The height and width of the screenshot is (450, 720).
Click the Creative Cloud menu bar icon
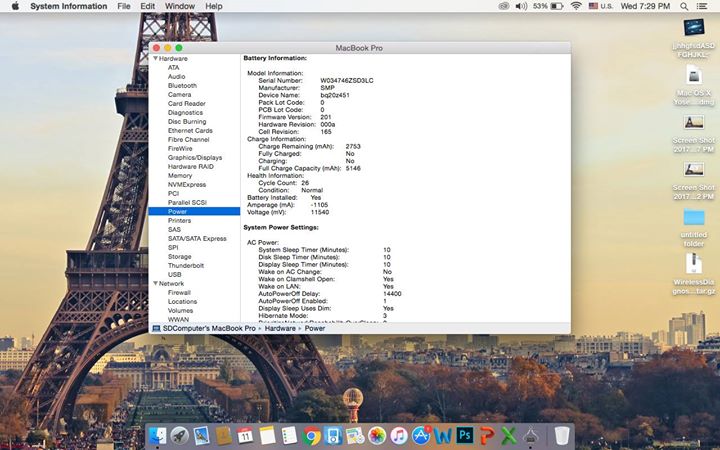tap(504, 6)
